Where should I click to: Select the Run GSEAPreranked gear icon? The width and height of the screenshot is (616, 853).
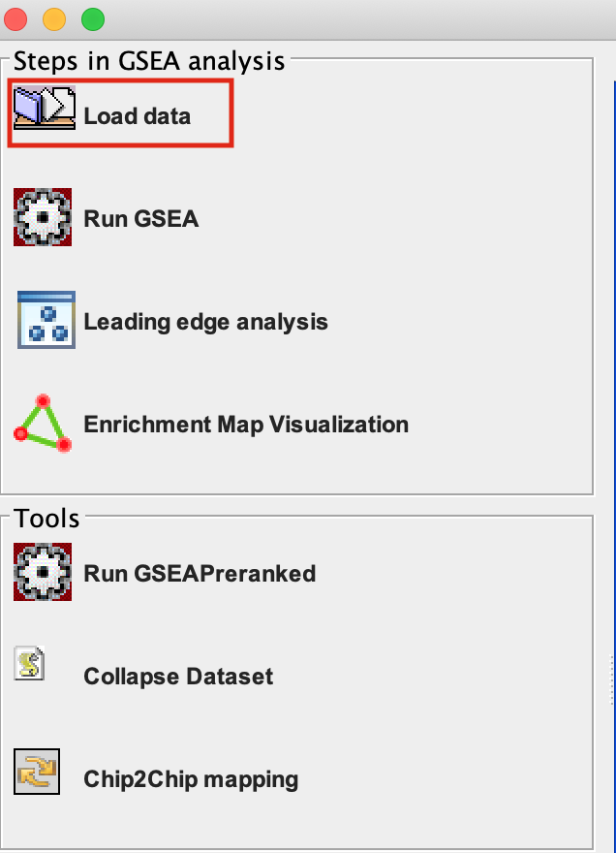point(43,573)
